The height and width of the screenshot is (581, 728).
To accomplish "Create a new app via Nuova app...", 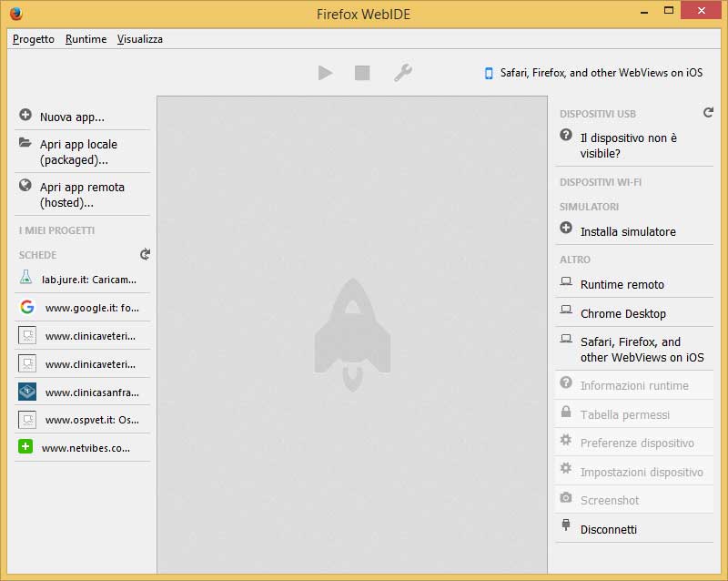I will point(83,117).
